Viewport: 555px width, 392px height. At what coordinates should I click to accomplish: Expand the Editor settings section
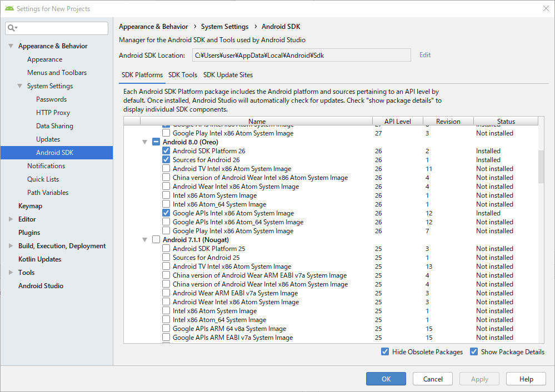(x=11, y=219)
